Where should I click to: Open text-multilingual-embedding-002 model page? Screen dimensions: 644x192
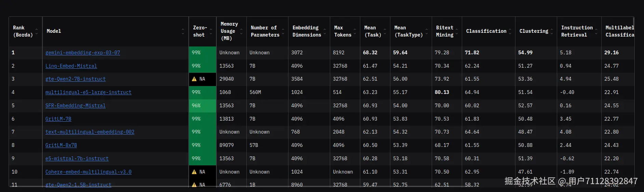click(90, 132)
